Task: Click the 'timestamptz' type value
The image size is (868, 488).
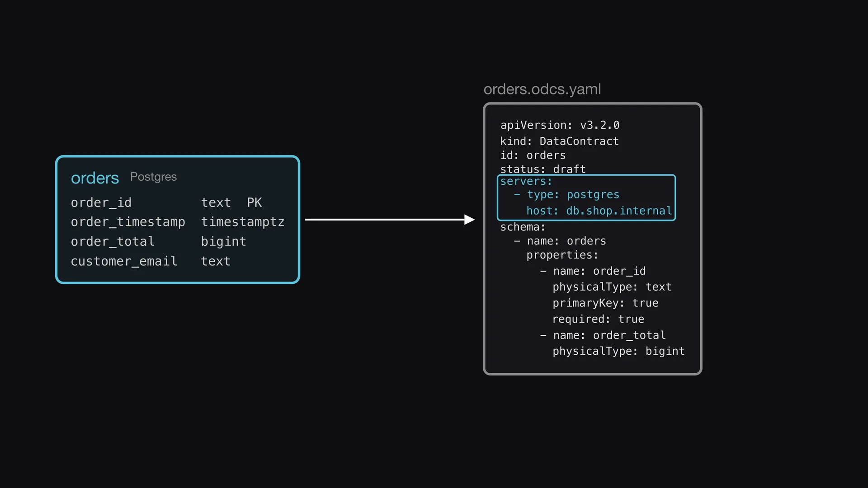Action: point(243,222)
